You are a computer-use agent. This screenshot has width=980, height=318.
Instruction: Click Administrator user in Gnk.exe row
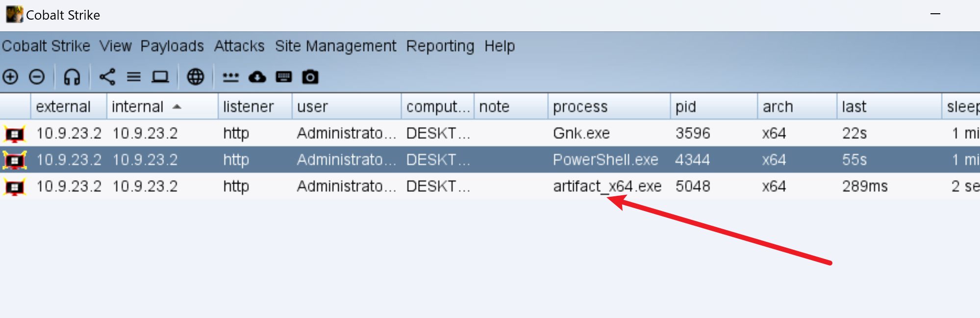point(347,133)
